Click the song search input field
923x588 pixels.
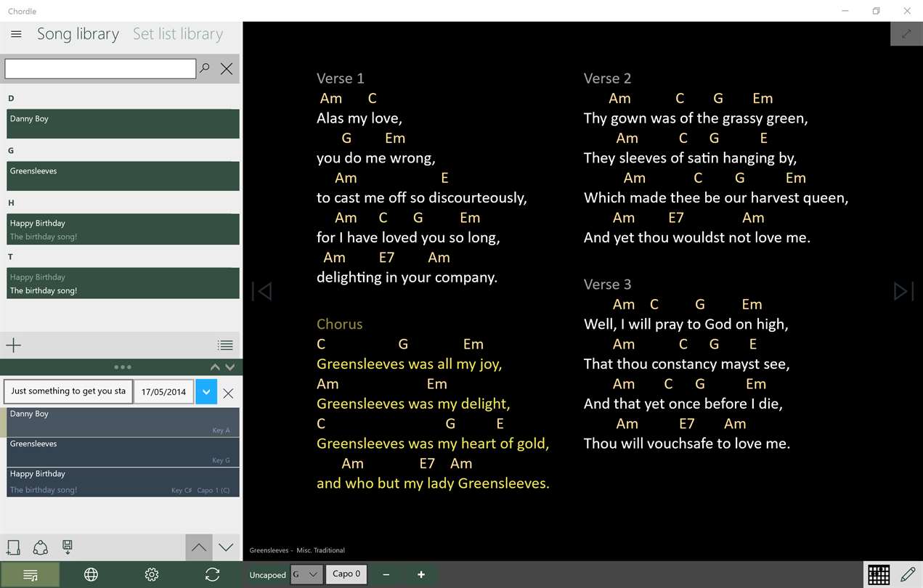point(100,68)
